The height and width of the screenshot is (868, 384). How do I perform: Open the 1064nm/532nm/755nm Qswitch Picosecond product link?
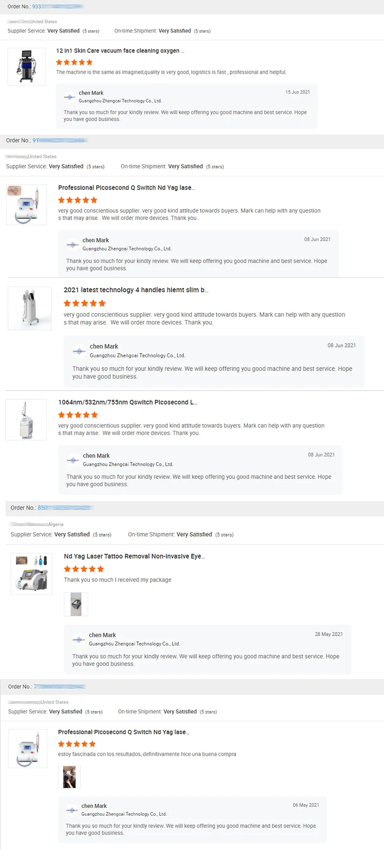pyautogui.click(x=127, y=402)
